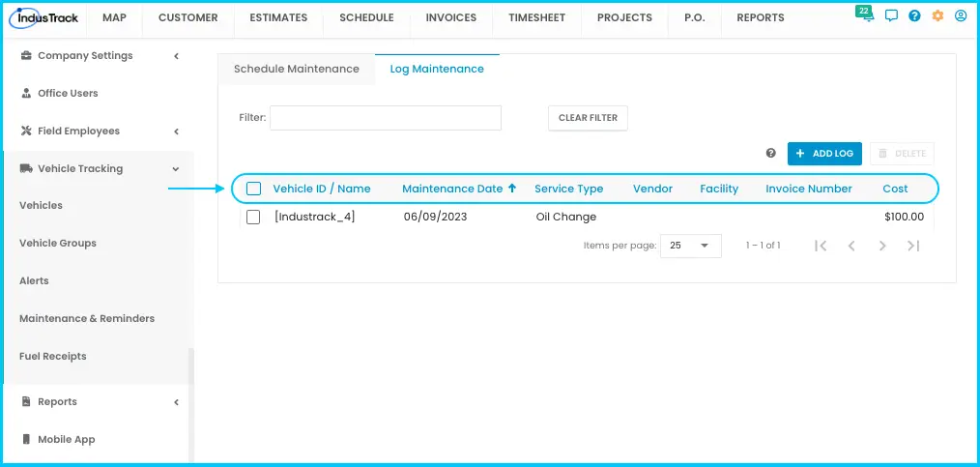This screenshot has width=980, height=467.
Task: Open Fuel Receipts in the sidebar
Action: [x=52, y=357]
